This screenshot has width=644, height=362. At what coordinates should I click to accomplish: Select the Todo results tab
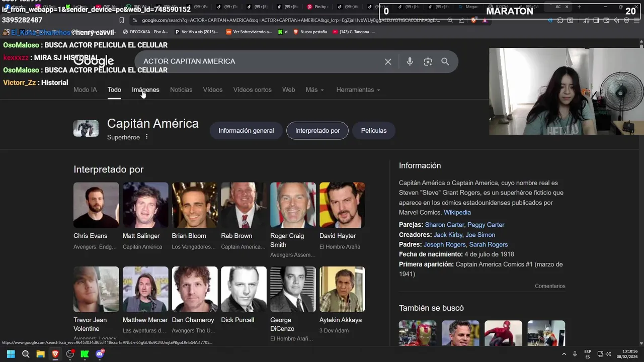click(x=114, y=89)
